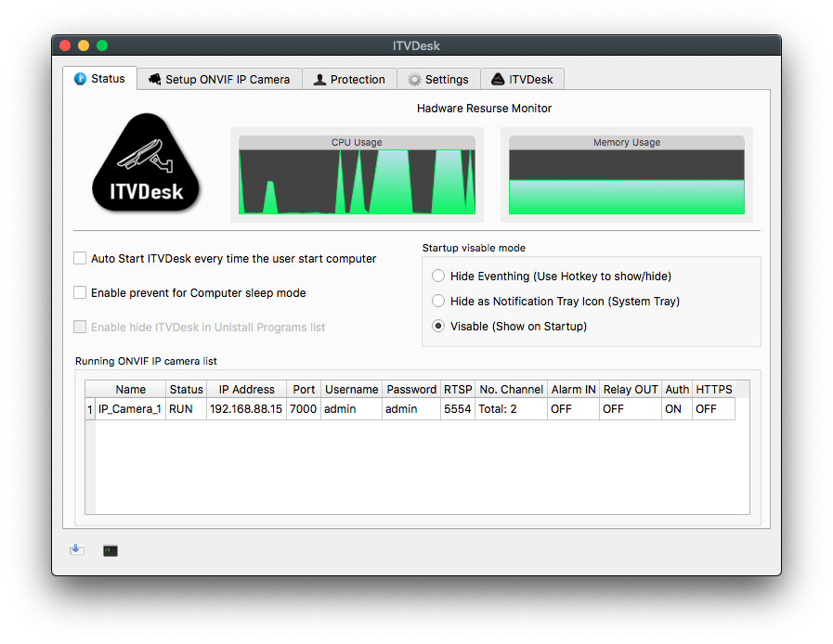Switch to the Setup ONVIF IP Camera tab
833x644 pixels.
219,79
